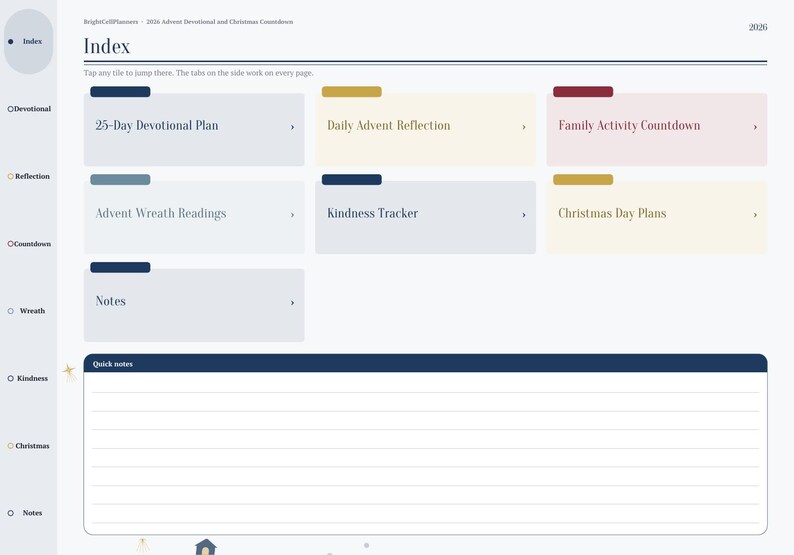Click the navy tab above Kindness Tracker

click(x=351, y=179)
